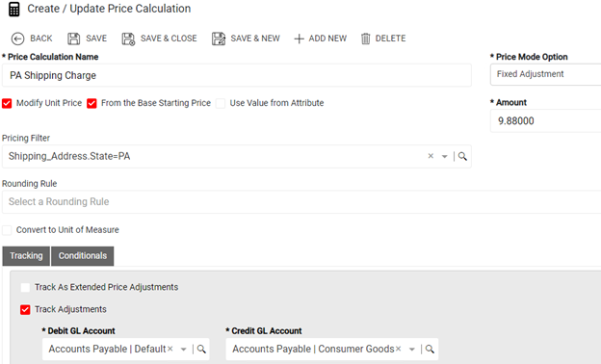The height and width of the screenshot is (364, 601).
Task: Check Track As Extended Price Adjustments
Action: point(25,287)
